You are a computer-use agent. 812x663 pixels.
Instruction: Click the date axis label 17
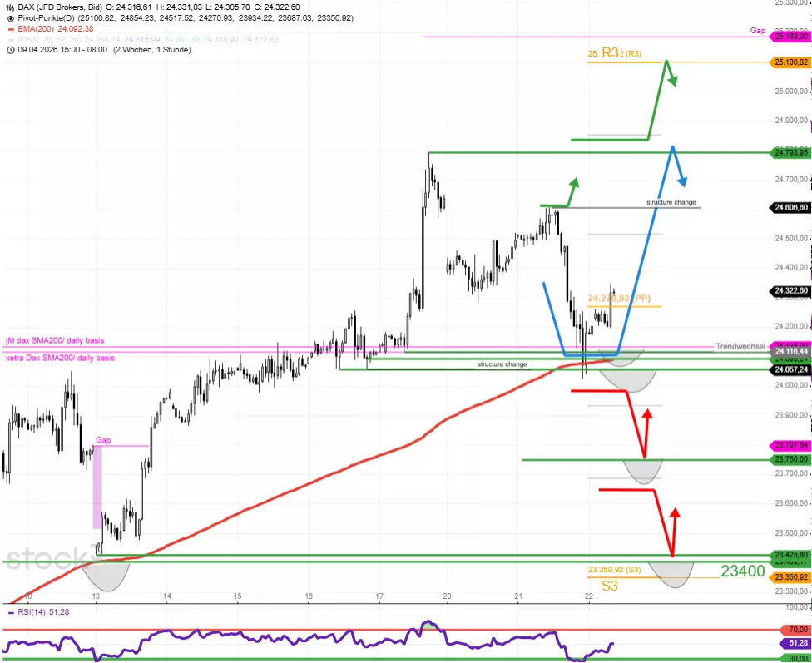[379, 573]
